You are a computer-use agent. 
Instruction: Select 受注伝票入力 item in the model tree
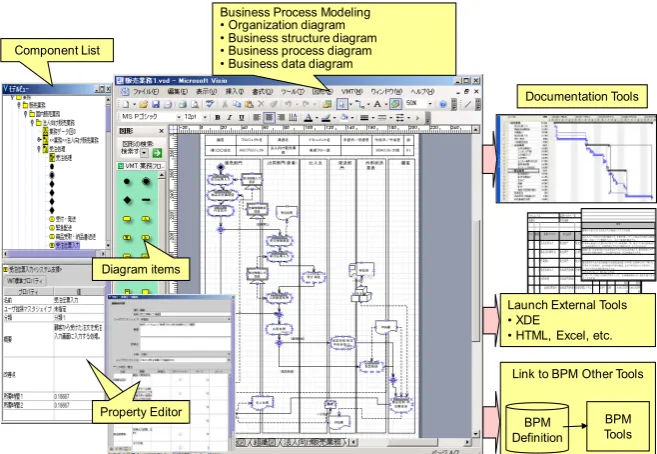(x=65, y=245)
